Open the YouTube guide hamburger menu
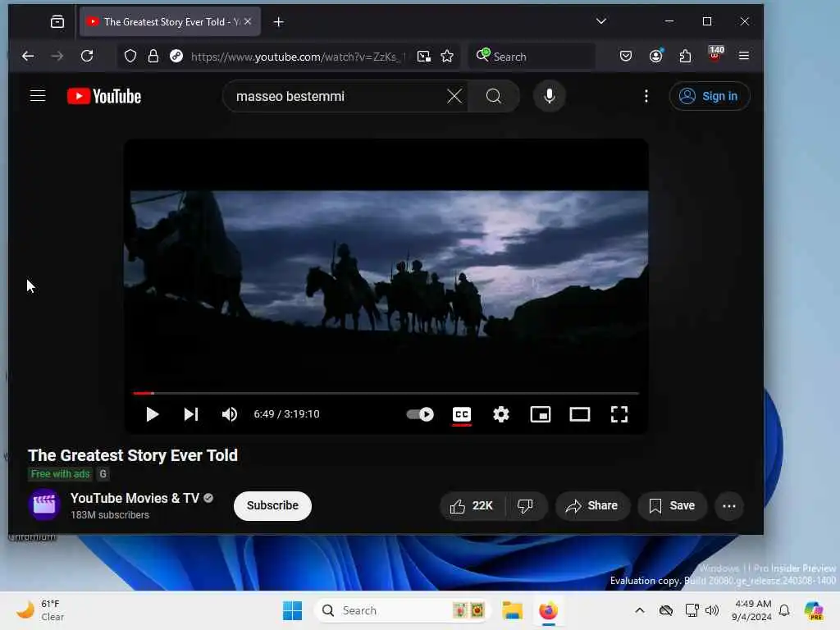 38,96
